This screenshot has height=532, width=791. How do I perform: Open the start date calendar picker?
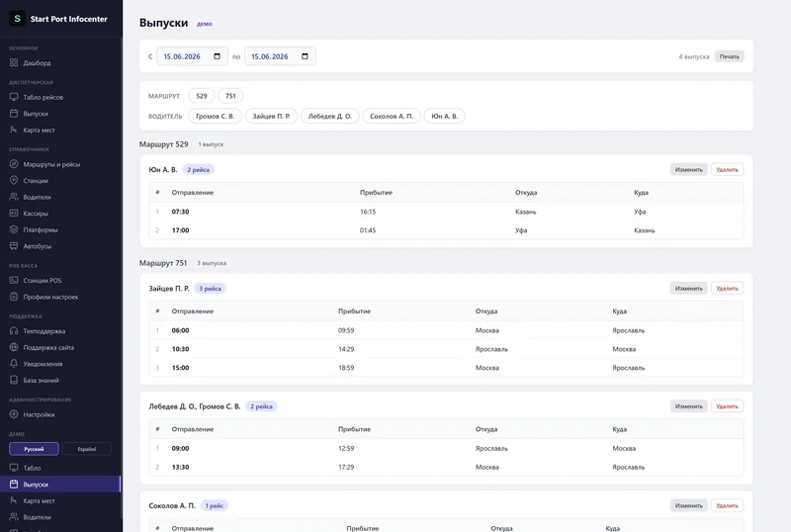[x=217, y=56]
